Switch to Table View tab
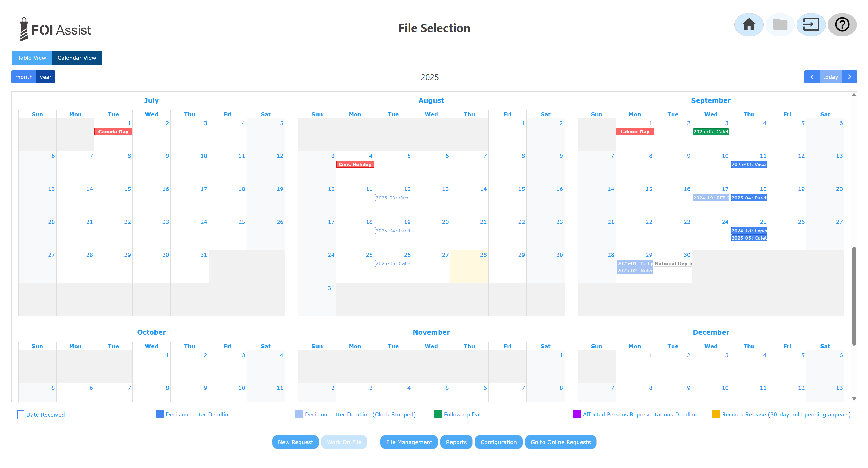868x468 pixels. pyautogui.click(x=32, y=58)
